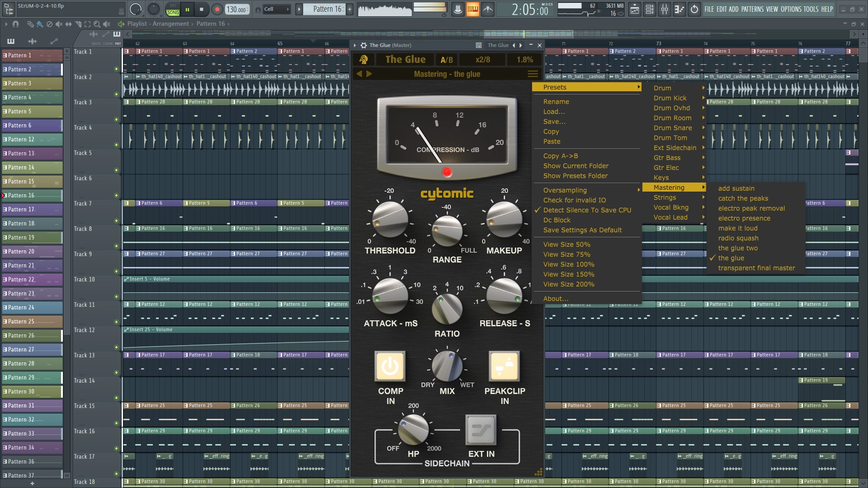Image resolution: width=868 pixels, height=488 pixels.
Task: Select the Select tool
Action: (88, 24)
